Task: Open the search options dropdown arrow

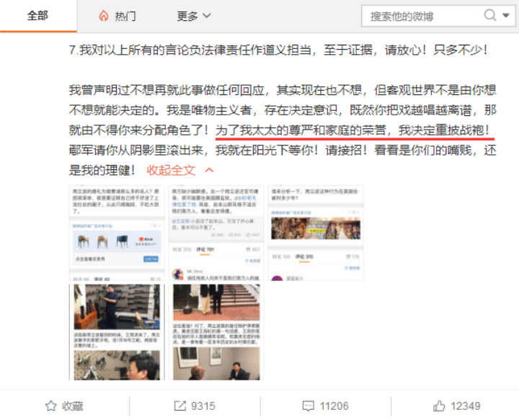Action: coord(506,15)
